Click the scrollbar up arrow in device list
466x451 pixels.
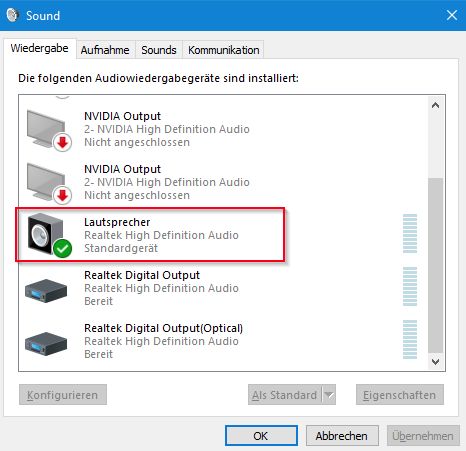[435, 106]
